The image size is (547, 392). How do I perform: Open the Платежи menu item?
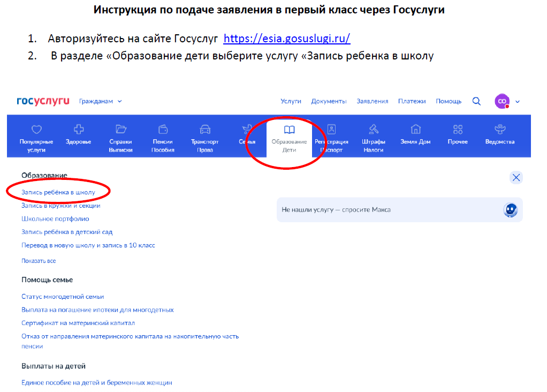click(412, 101)
